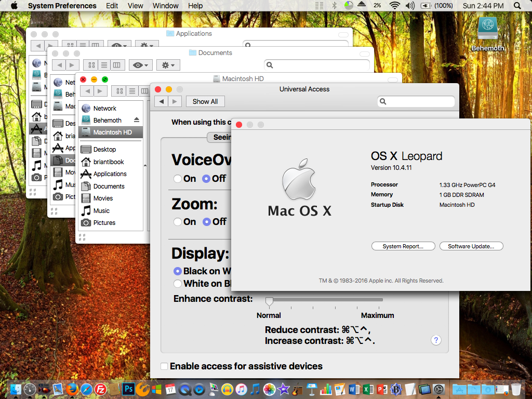The image size is (532, 399).
Task: Select Music in Macintosh HD sidebar
Action: point(111,211)
